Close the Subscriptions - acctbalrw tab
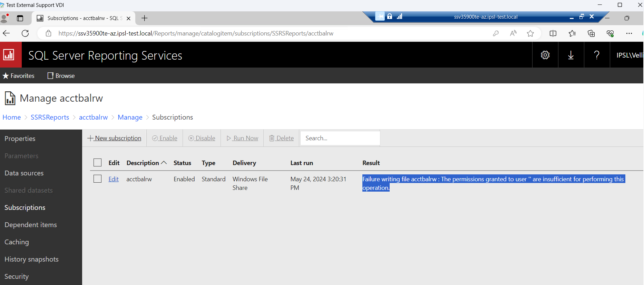The height and width of the screenshot is (285, 644). point(128,19)
